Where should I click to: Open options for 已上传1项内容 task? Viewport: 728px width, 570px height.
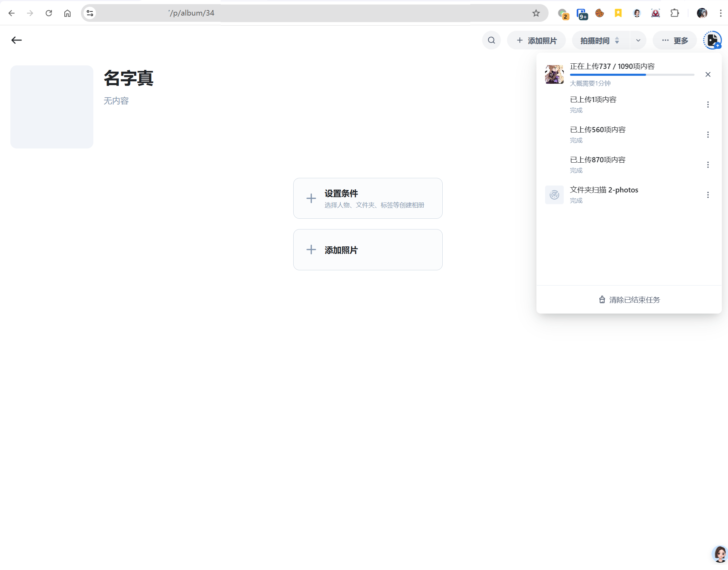708,105
